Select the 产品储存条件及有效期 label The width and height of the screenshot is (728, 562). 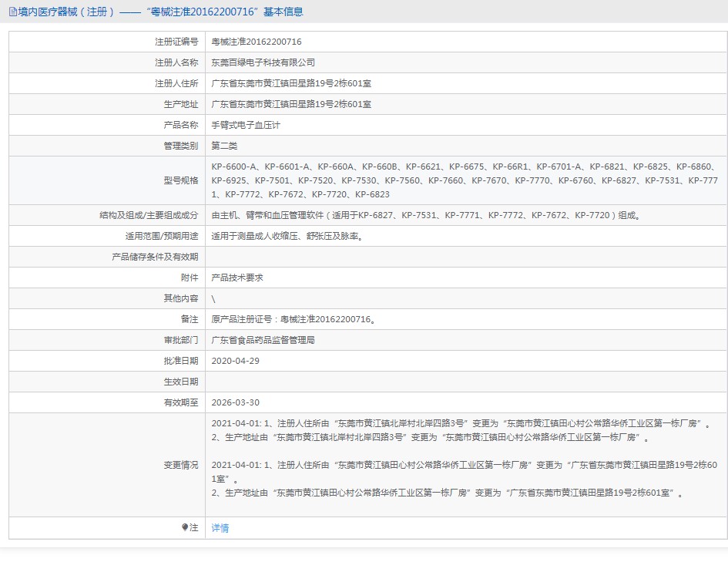coord(155,257)
